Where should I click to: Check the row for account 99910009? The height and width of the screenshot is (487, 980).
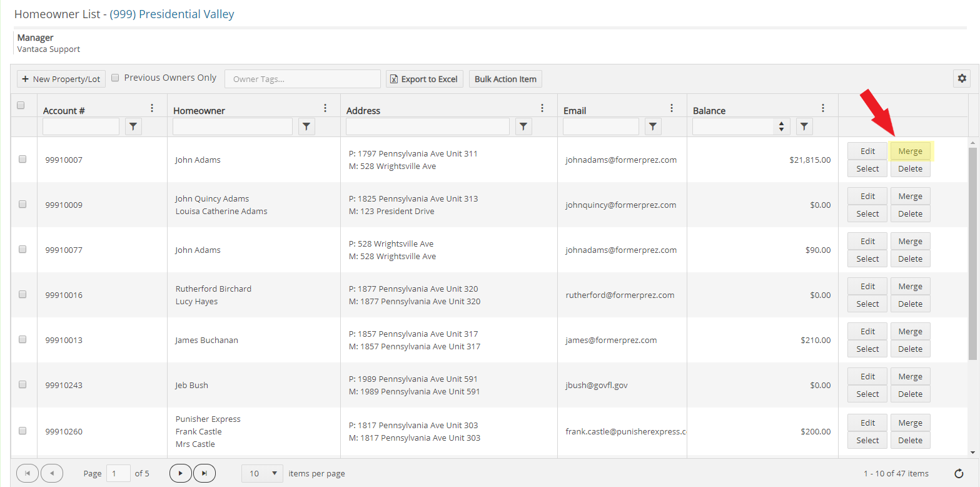click(23, 204)
